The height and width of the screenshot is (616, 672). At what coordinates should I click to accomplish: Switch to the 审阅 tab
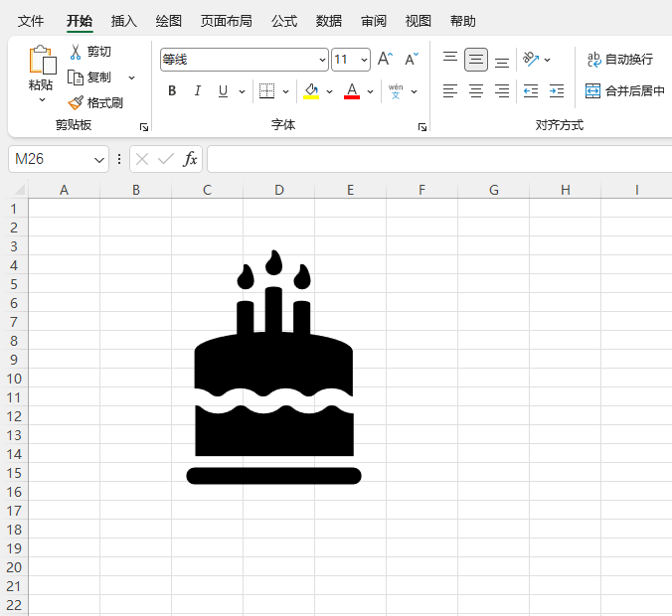[x=374, y=21]
